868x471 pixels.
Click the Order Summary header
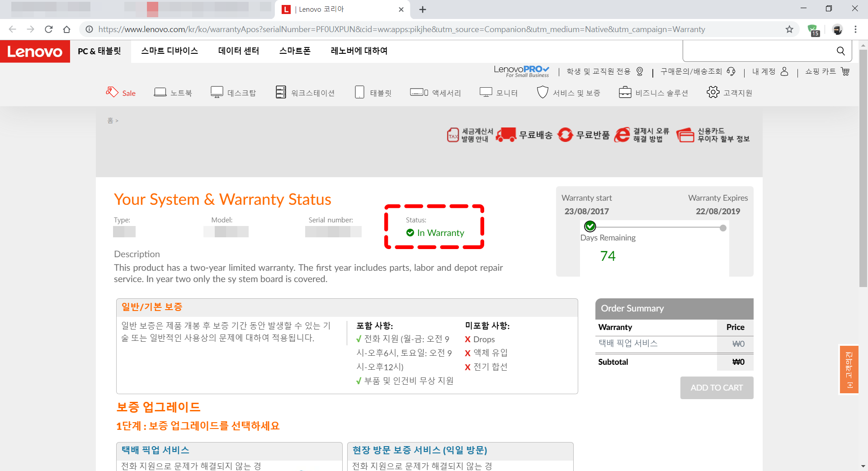(x=674, y=309)
